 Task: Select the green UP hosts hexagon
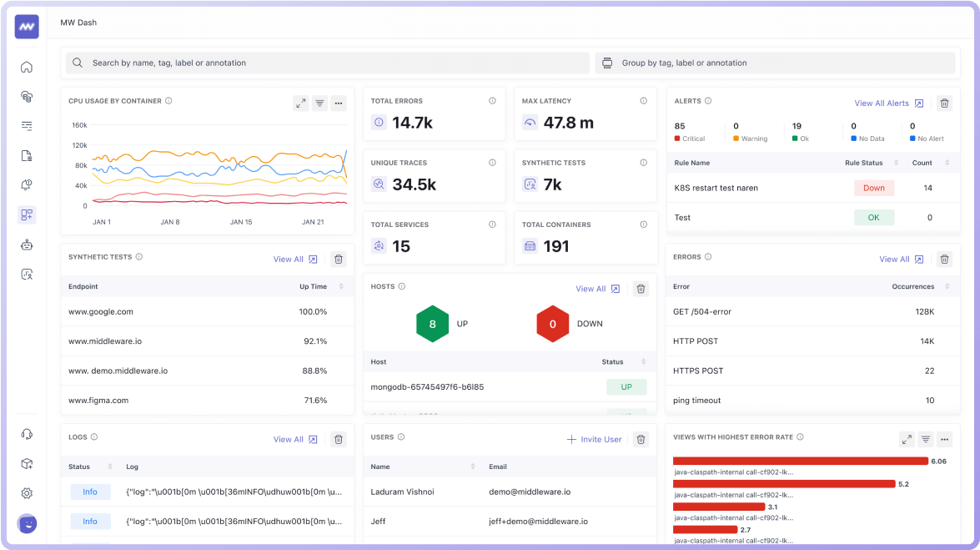click(433, 324)
